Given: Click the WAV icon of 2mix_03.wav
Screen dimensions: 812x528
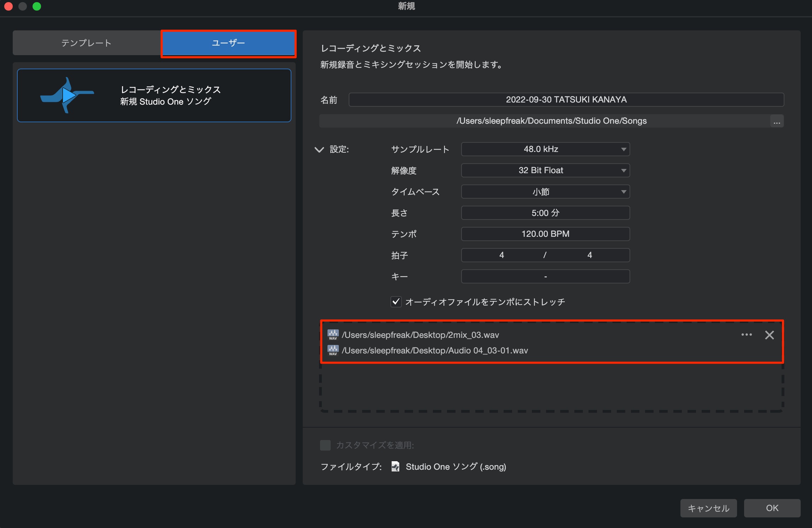Looking at the screenshot, I should pyautogui.click(x=333, y=335).
